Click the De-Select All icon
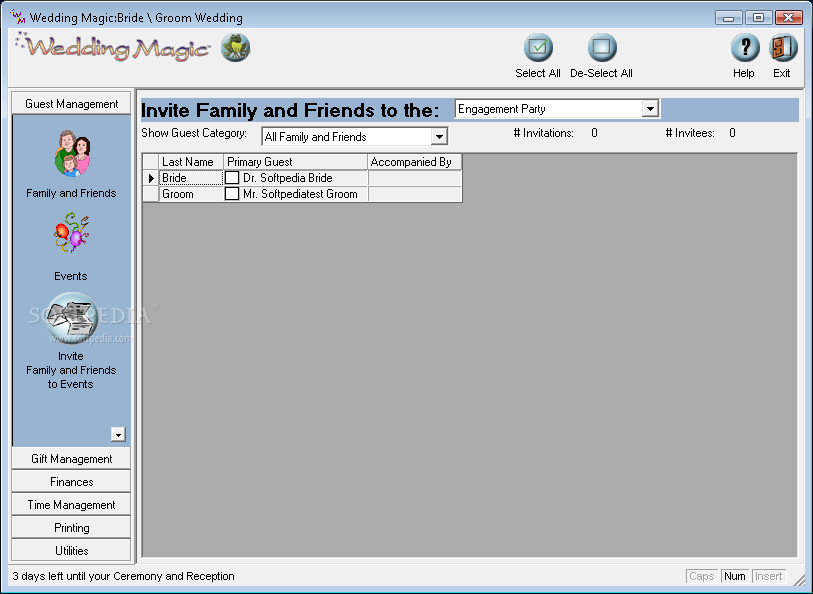 pos(602,48)
